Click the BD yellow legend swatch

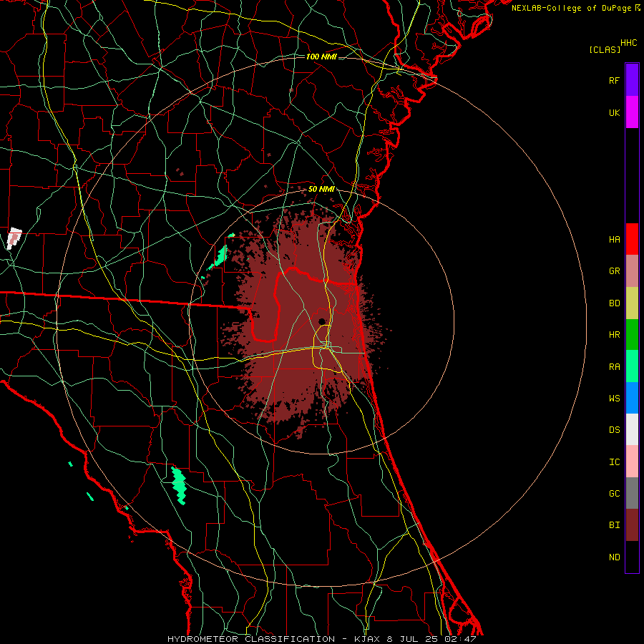tap(632, 303)
